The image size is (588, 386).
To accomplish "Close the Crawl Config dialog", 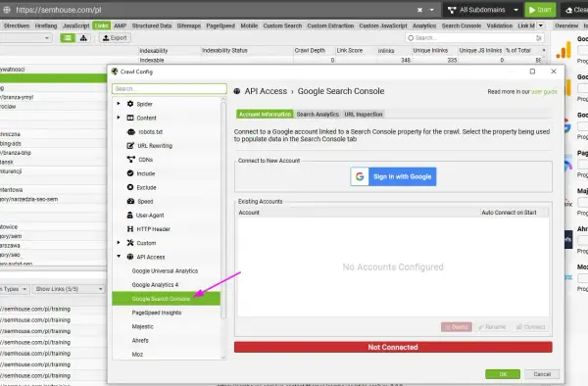I will (554, 72).
